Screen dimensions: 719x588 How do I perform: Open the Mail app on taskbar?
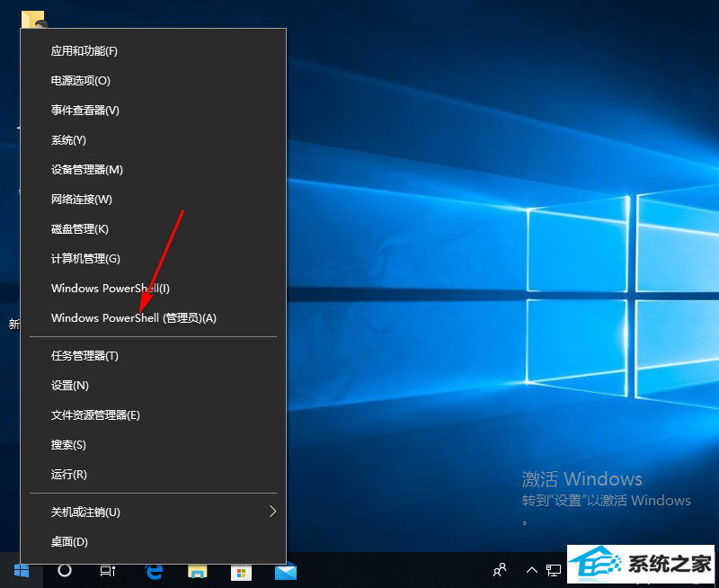coord(286,572)
